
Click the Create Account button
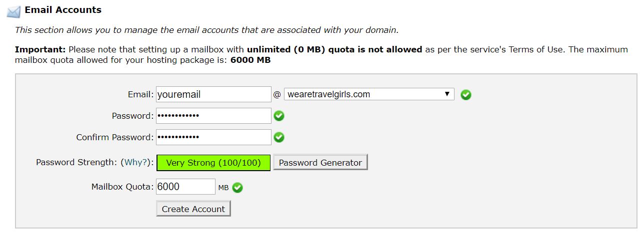(x=193, y=209)
